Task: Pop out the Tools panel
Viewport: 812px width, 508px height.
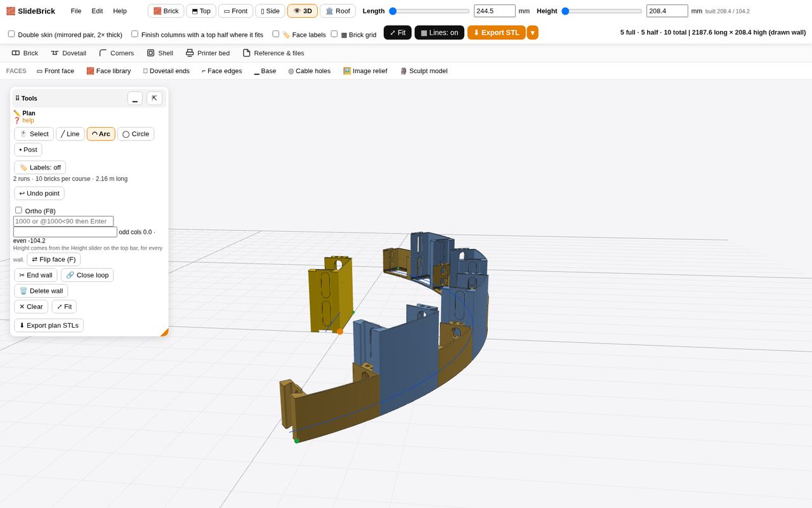Action: point(154,98)
